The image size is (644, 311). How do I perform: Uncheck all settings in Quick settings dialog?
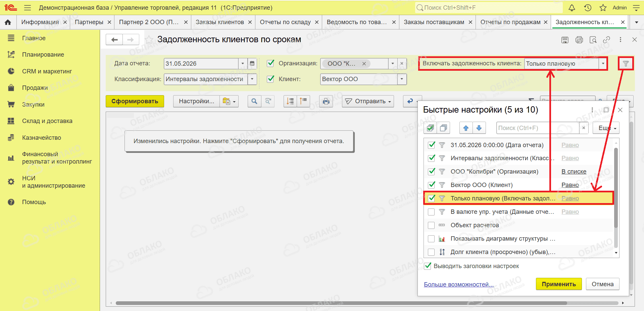[443, 128]
